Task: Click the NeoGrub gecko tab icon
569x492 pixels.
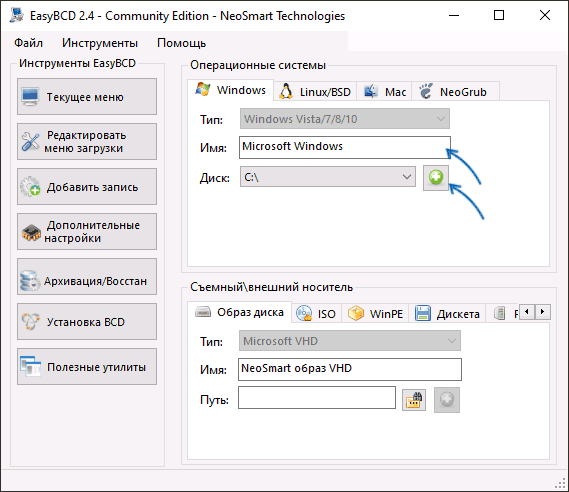Action: click(426, 91)
